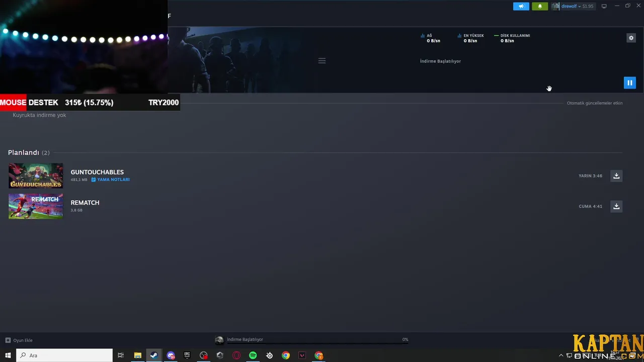
Task: Click the download progress bar at bottom
Action: [317, 344]
